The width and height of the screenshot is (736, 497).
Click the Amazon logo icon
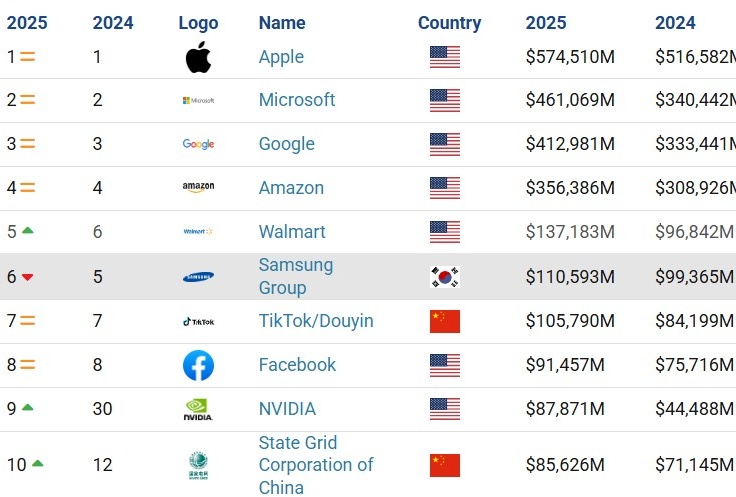pos(198,188)
